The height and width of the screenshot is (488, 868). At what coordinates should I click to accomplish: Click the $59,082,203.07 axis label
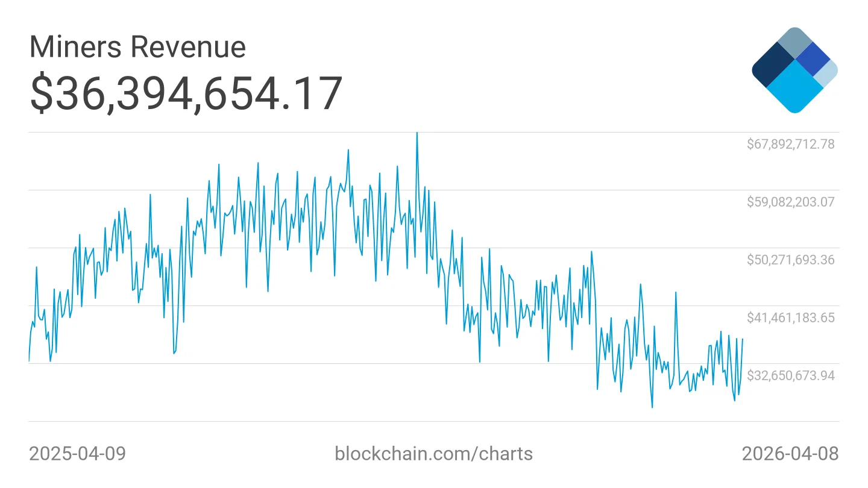pyautogui.click(x=791, y=202)
